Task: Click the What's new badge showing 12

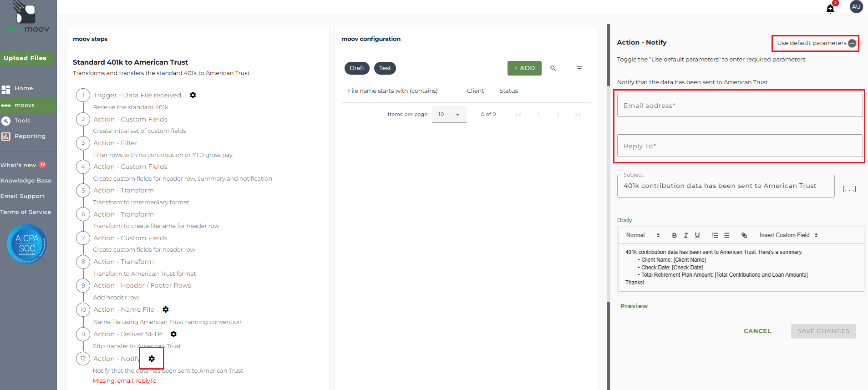Action: pyautogui.click(x=42, y=165)
